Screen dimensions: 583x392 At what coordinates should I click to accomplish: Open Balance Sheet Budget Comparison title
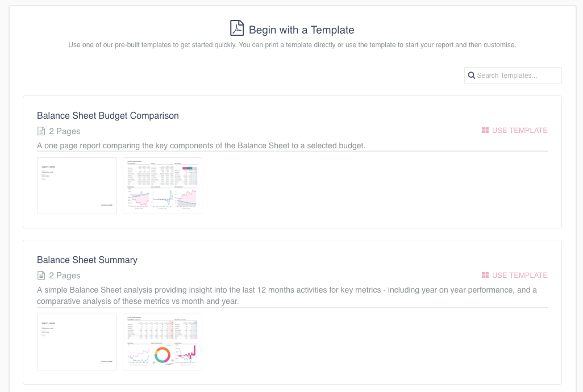point(108,115)
